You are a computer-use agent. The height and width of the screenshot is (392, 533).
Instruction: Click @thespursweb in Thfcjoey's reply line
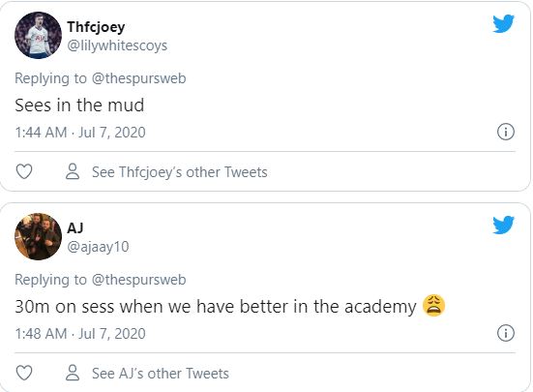tap(138, 78)
